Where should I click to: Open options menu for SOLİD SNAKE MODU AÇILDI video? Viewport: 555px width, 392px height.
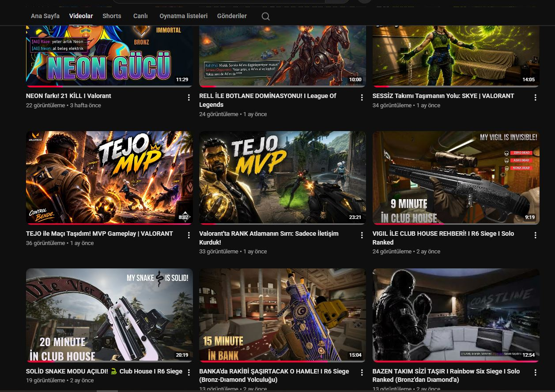coord(189,373)
